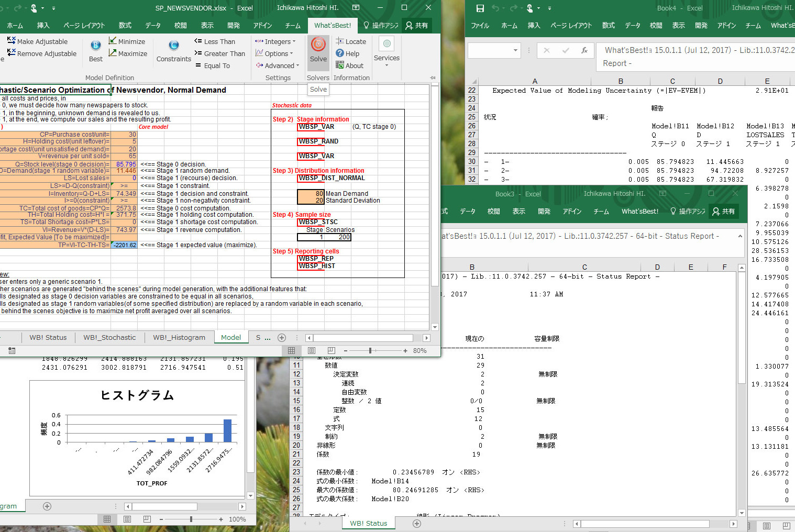795x532 pixels.
Task: Insert a Less Than constraint
Action: pyautogui.click(x=215, y=41)
